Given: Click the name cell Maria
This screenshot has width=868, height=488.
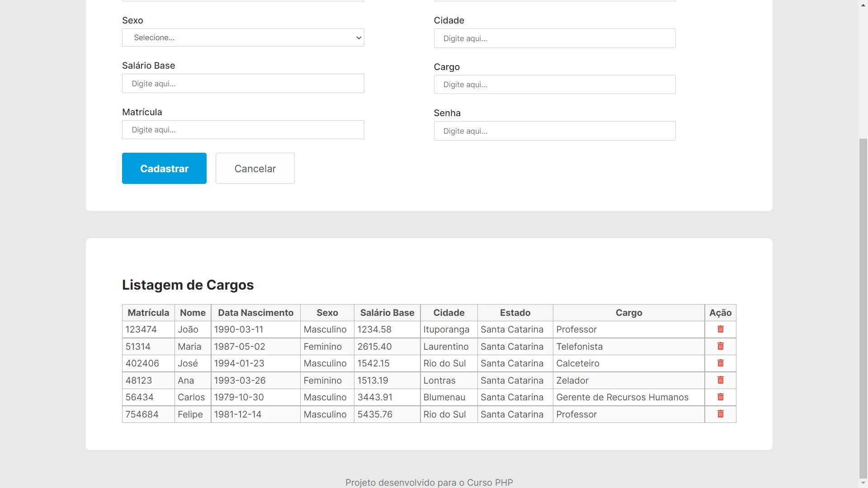Looking at the screenshot, I should coord(193,347).
